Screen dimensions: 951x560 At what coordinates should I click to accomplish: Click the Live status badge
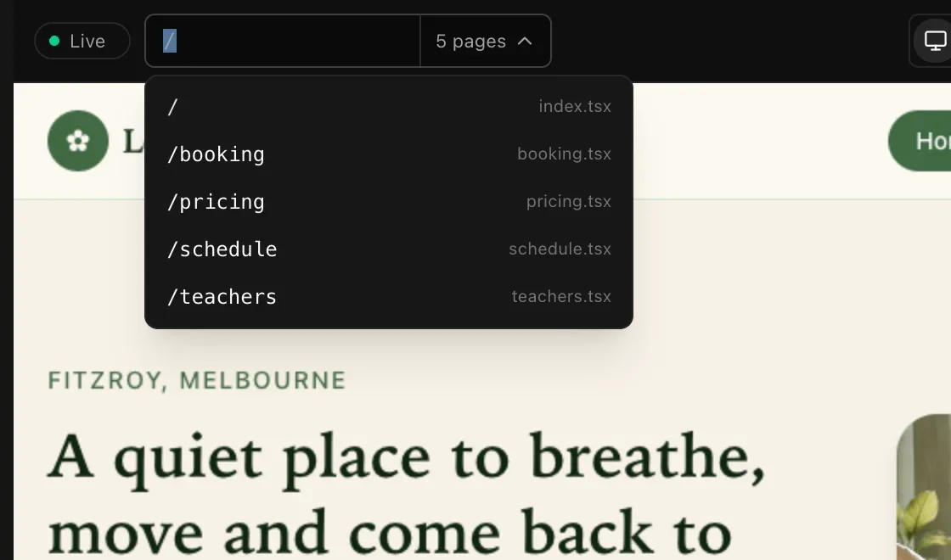[82, 41]
